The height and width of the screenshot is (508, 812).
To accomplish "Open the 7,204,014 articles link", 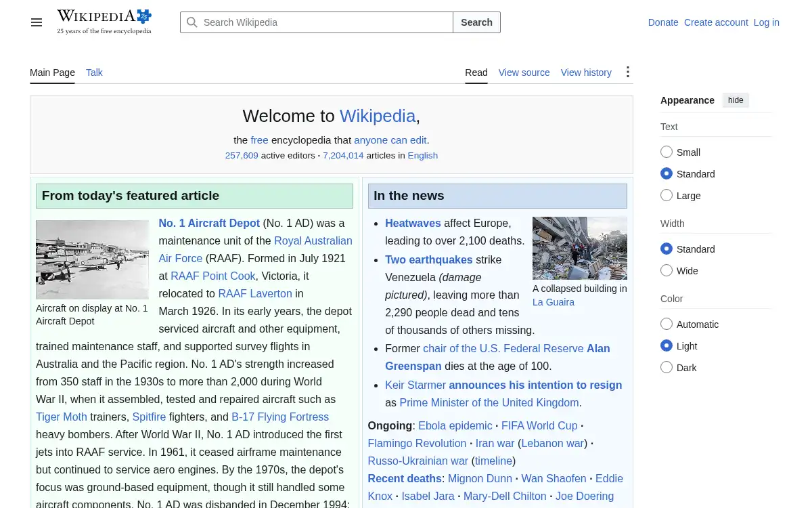I will click(x=343, y=155).
